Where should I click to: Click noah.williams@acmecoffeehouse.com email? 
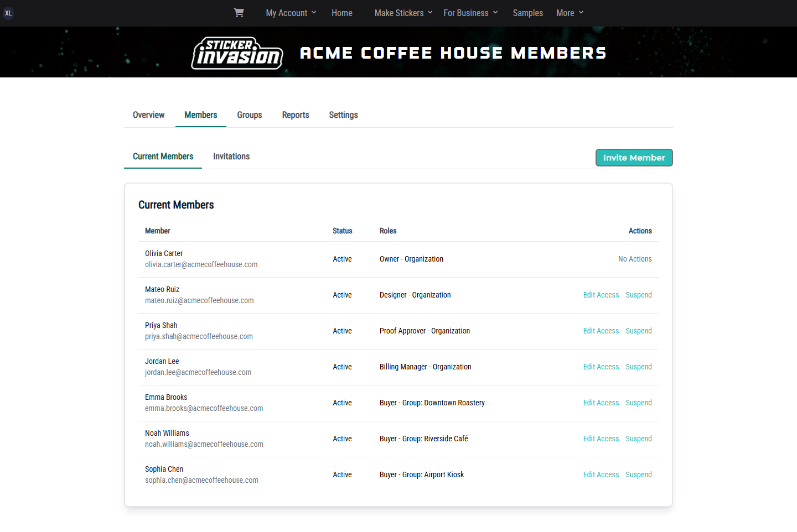point(204,444)
